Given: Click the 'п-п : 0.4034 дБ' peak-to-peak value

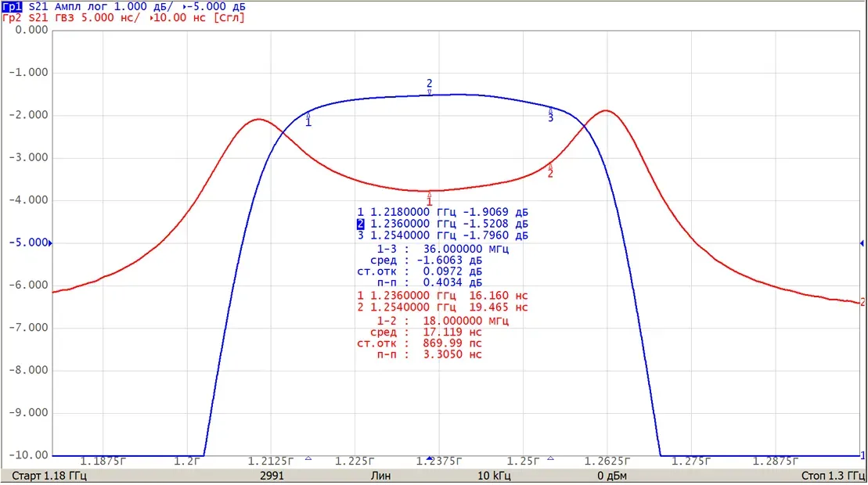Looking at the screenshot, I should pyautogui.click(x=430, y=282).
